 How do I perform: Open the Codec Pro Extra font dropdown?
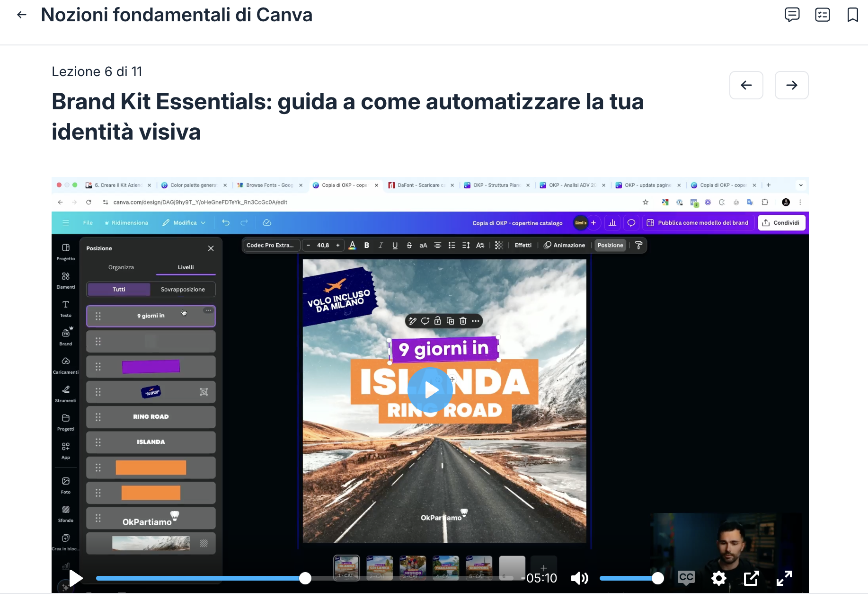coord(271,245)
